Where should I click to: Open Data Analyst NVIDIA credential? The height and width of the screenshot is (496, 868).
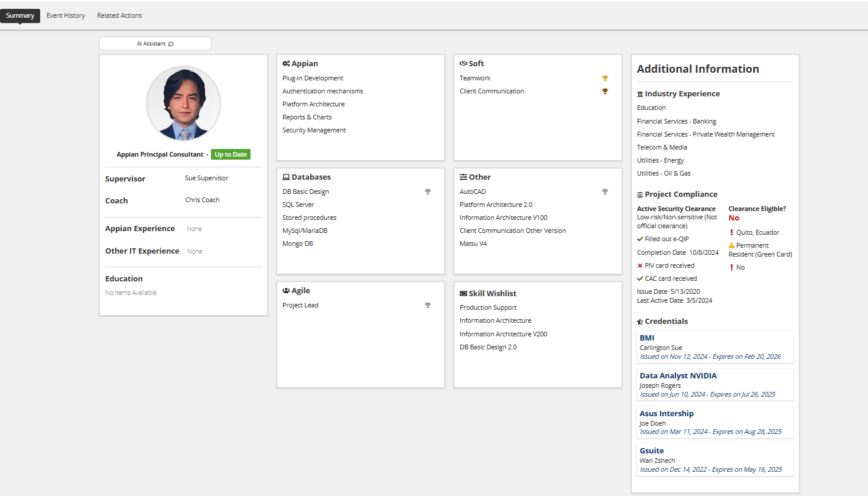coord(678,375)
